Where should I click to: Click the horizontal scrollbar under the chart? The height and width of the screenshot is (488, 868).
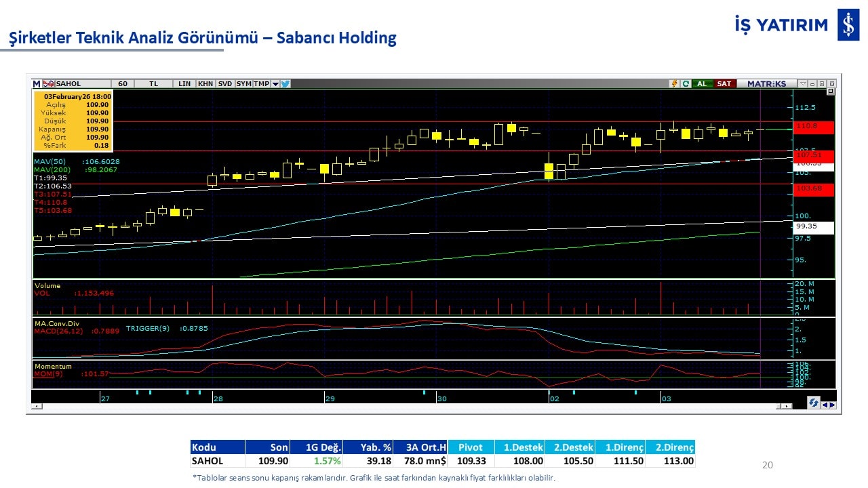click(407, 406)
